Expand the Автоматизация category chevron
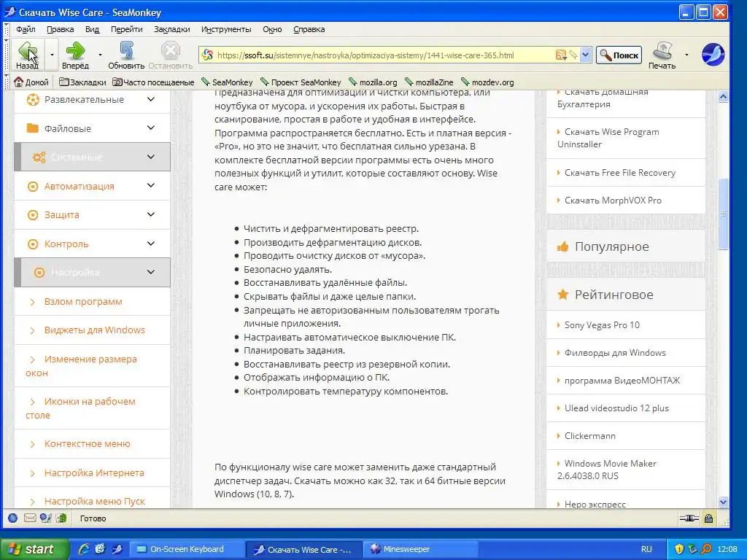The width and height of the screenshot is (747, 560). point(150,185)
